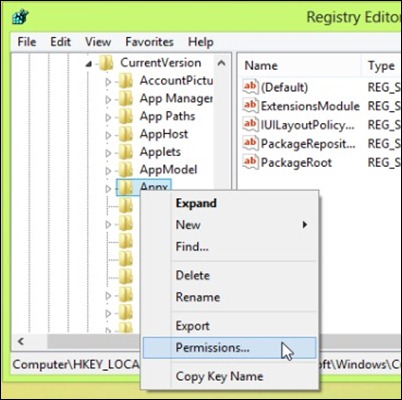Click the PackageRoot value string icon
Viewport: 402px width, 400px height.
pos(251,162)
